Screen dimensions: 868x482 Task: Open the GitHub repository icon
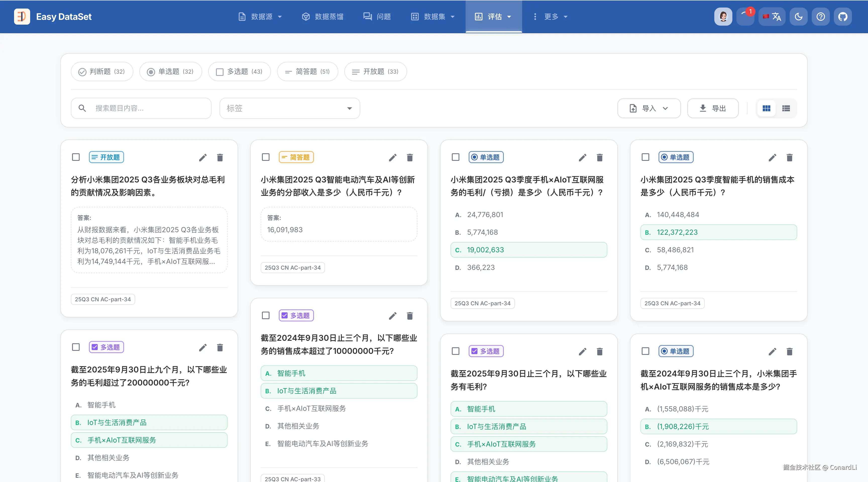click(x=842, y=17)
